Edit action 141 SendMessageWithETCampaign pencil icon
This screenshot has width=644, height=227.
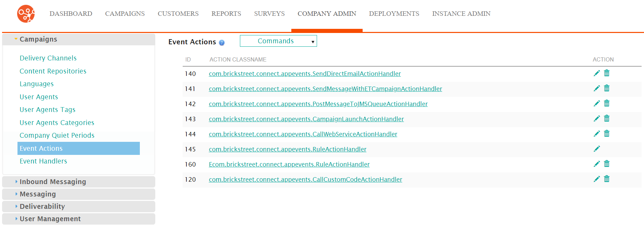(597, 88)
